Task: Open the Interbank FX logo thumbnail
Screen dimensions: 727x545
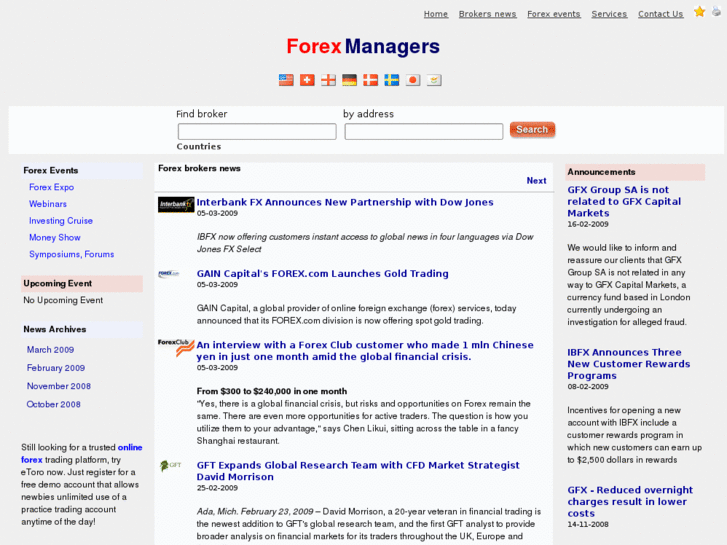Action: click(176, 205)
